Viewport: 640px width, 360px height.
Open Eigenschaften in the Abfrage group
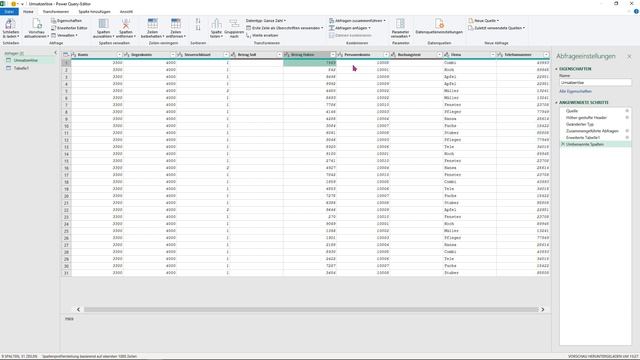pyautogui.click(x=67, y=20)
